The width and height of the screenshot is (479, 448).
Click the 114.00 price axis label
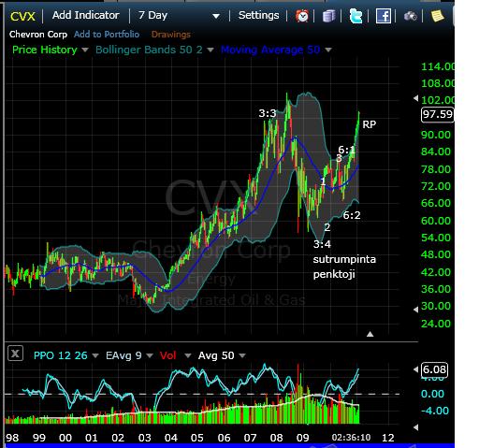coord(438,66)
